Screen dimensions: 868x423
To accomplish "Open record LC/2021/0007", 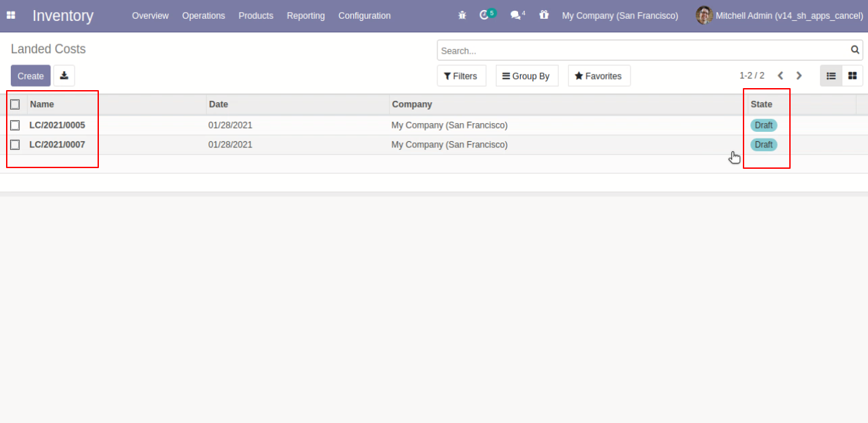I will [57, 145].
